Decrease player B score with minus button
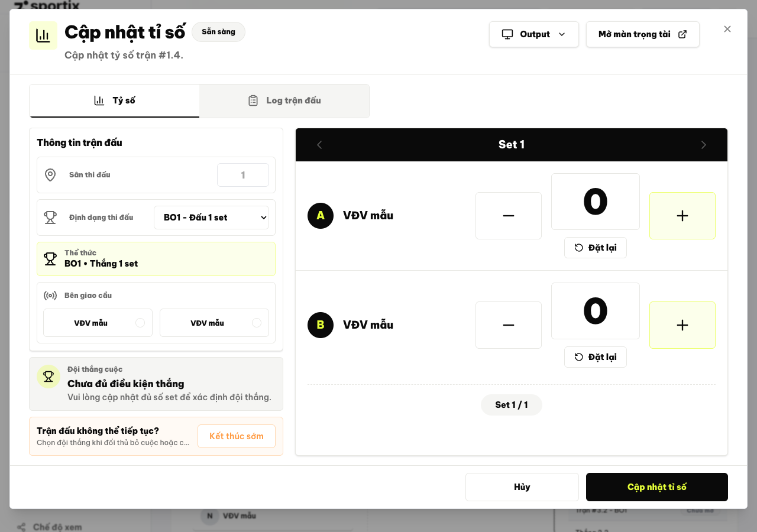 (x=509, y=325)
